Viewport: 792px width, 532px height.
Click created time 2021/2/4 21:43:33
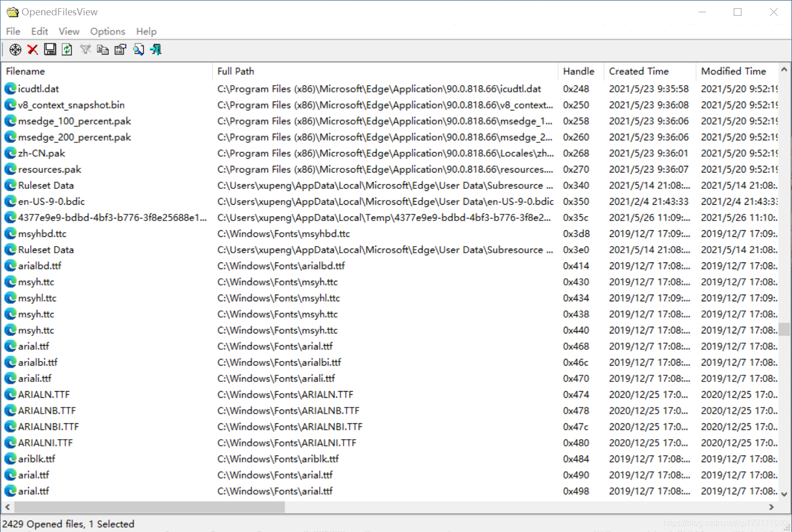coord(649,202)
